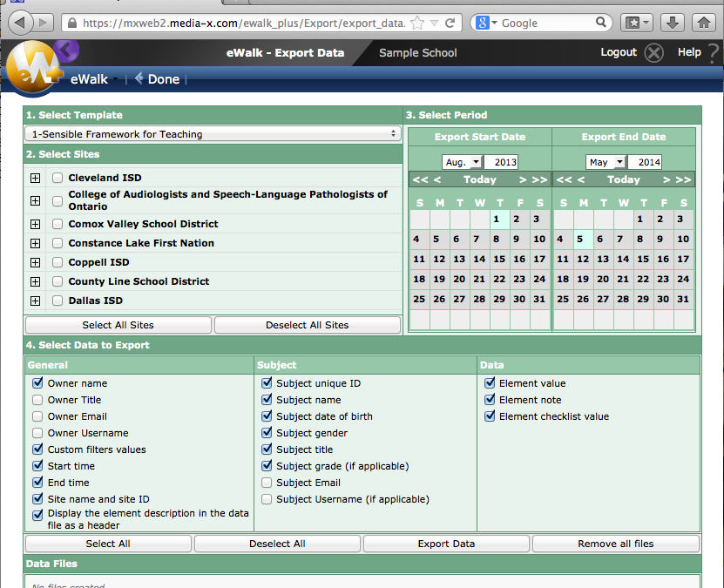Go to next year in end calendar
The width and height of the screenshot is (724, 588).
683,179
